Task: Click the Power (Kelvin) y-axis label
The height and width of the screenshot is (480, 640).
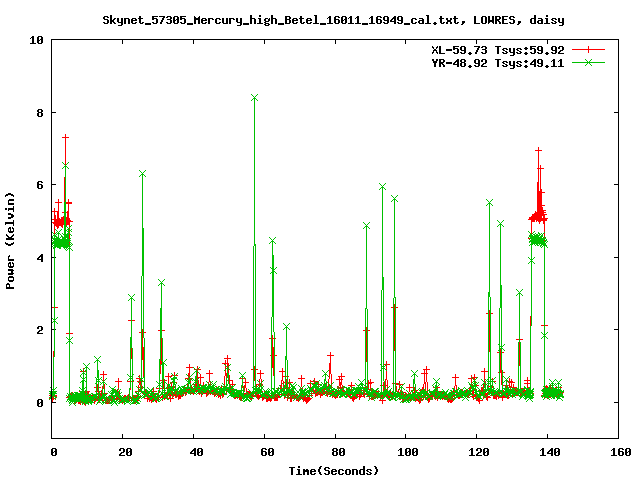Action: [x=10, y=241]
